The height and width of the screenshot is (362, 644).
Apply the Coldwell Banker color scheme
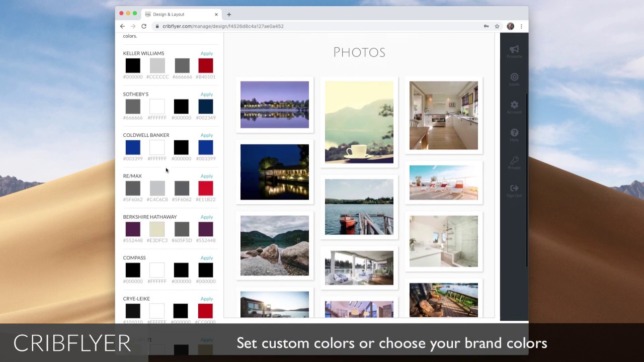tap(206, 135)
